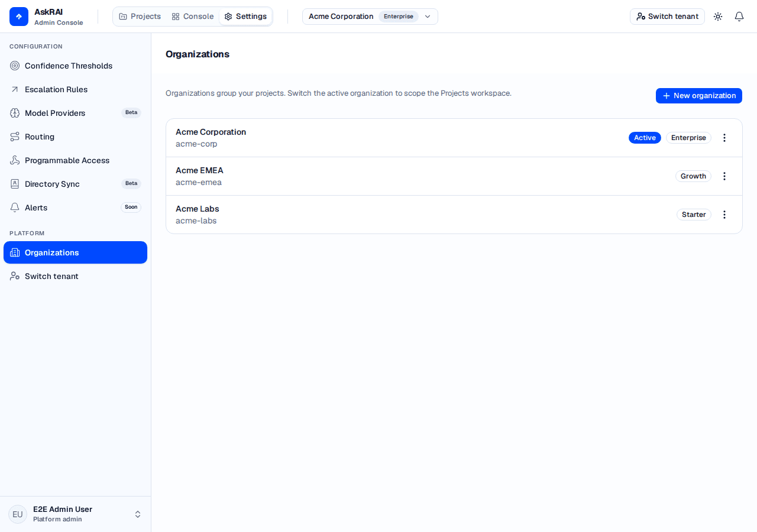Go to Routing settings
Viewport: 757px width, 532px height.
(75, 137)
